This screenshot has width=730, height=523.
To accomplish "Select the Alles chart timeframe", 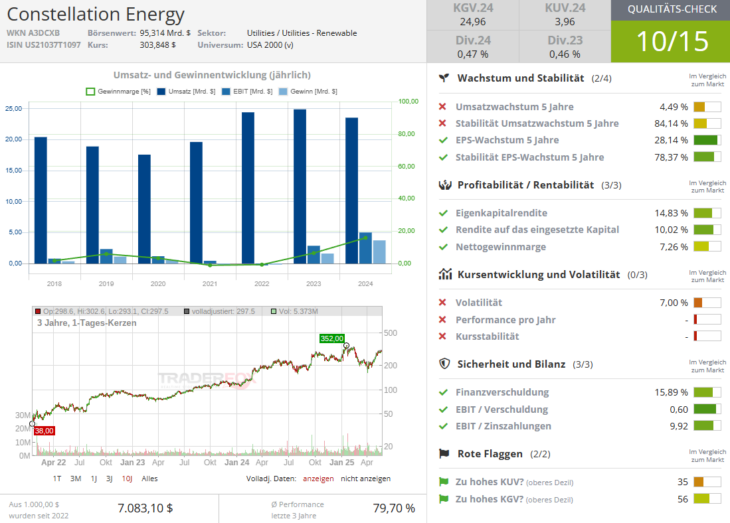I will (149, 478).
